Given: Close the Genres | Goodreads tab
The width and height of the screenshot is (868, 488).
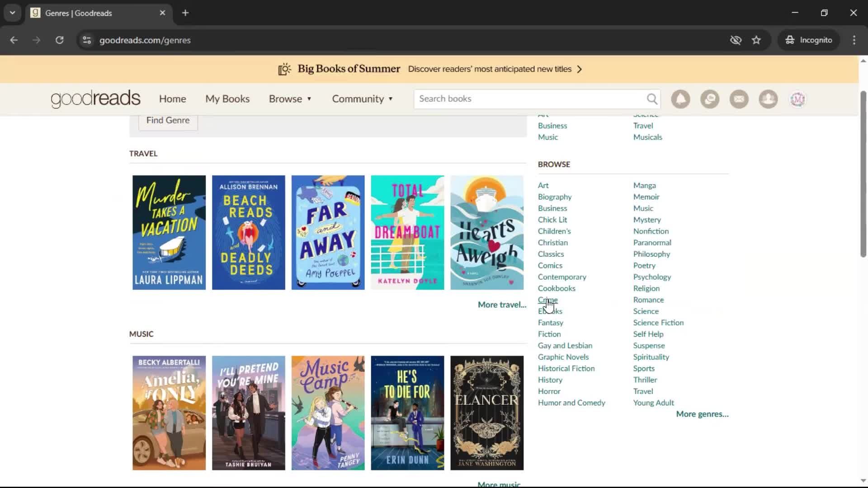Looking at the screenshot, I should point(162,13).
